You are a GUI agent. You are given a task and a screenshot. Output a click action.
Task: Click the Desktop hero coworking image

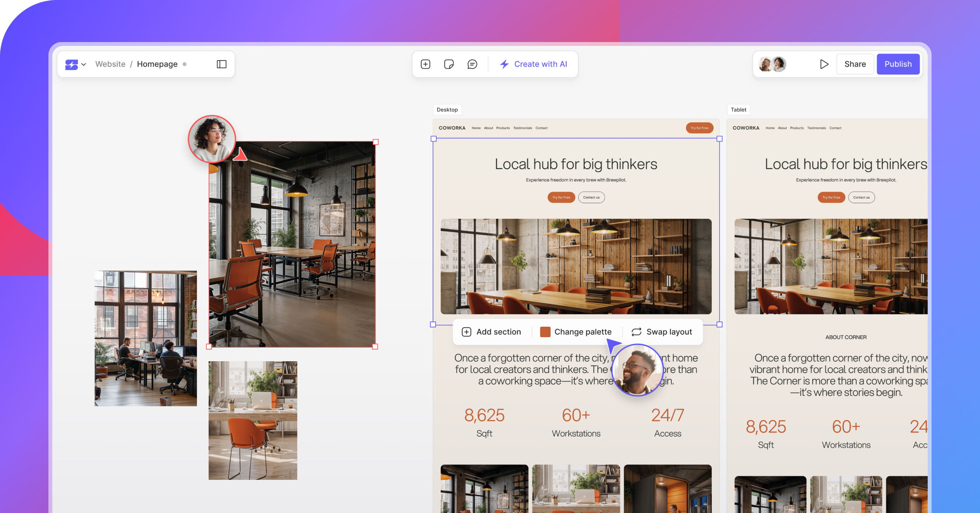click(576, 266)
